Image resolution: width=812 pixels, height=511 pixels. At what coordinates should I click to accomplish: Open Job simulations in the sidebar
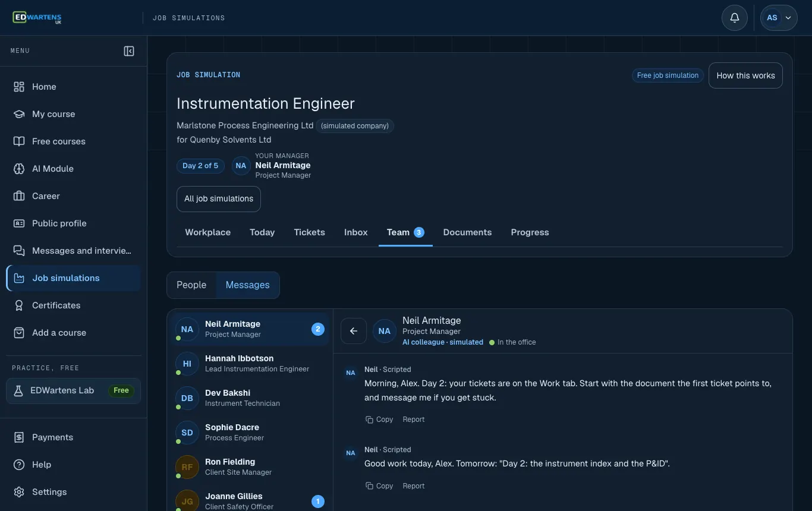click(x=74, y=278)
